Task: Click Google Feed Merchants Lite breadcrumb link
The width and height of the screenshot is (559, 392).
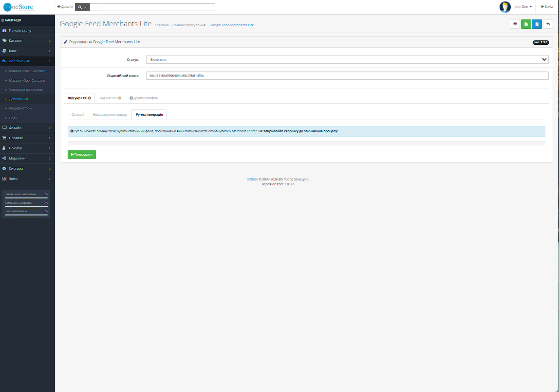Action: pos(232,25)
